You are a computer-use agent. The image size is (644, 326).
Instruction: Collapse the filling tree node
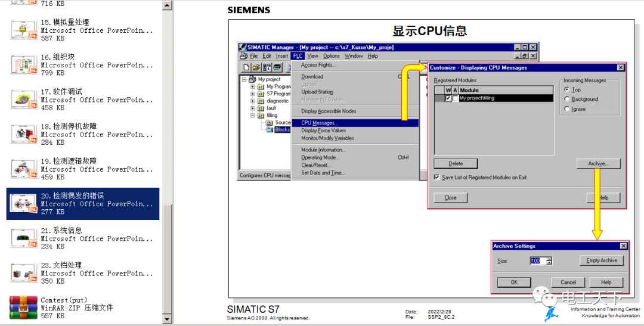click(x=253, y=116)
